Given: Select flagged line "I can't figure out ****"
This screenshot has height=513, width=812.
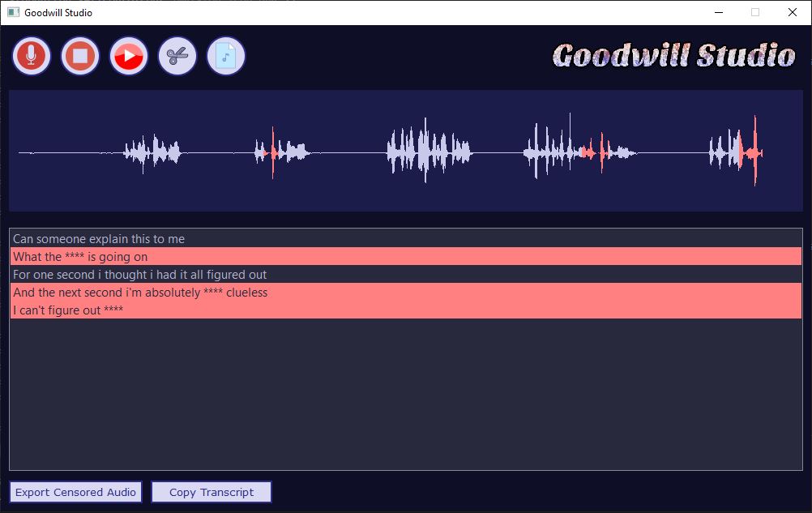Looking at the screenshot, I should [406, 310].
